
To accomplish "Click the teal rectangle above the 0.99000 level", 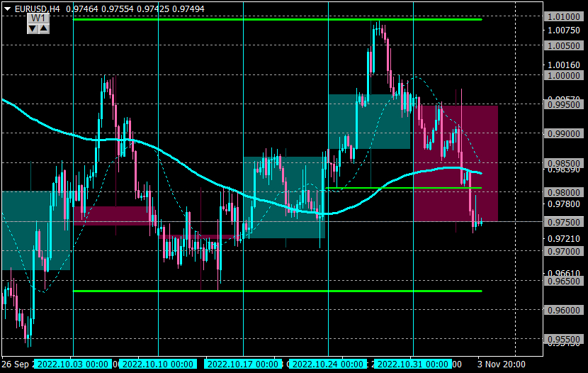I will (369, 121).
